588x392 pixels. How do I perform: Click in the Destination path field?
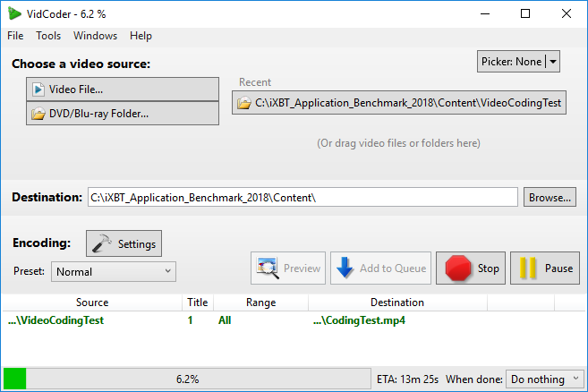(x=303, y=197)
